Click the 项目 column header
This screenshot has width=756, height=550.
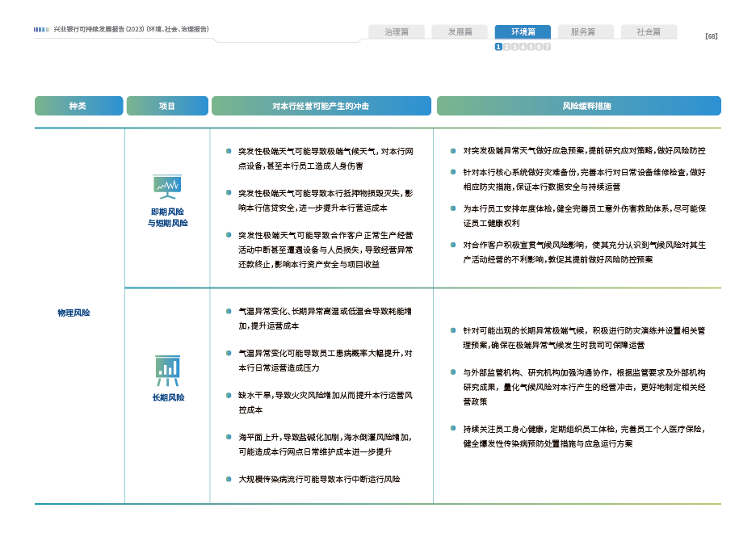pos(167,106)
